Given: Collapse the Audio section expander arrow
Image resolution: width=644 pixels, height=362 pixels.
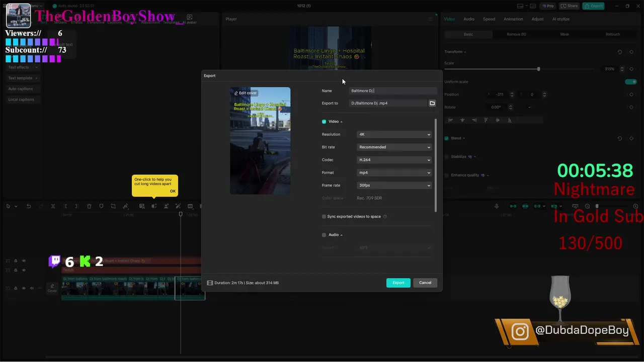Looking at the screenshot, I should click(x=341, y=235).
